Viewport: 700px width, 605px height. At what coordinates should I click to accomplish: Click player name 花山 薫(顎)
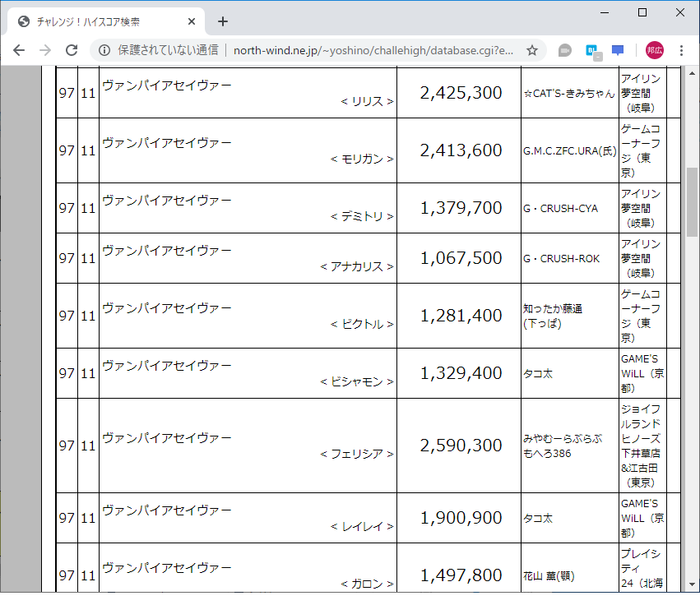pos(549,576)
